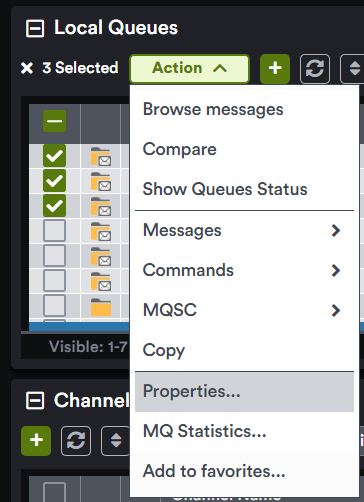
Task: Clear selection with the X icon
Action: pyautogui.click(x=27, y=68)
